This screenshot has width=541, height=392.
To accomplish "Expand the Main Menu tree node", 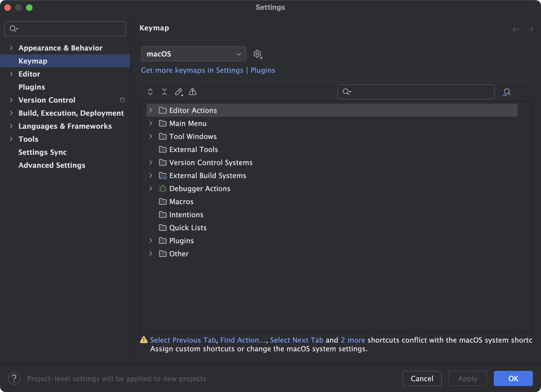I will tap(151, 124).
